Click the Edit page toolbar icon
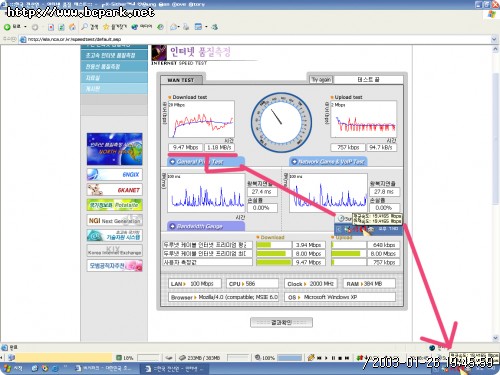This screenshot has height=375, width=500. [198, 27]
